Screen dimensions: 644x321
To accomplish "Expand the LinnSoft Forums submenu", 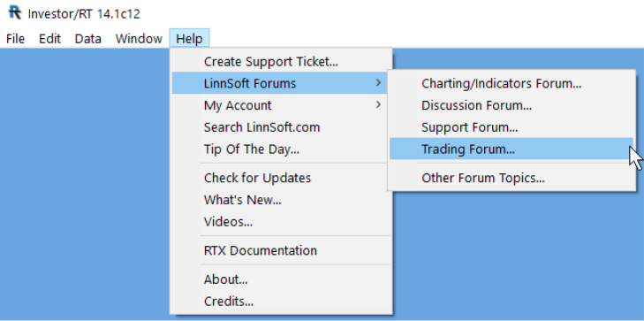I will click(x=281, y=83).
